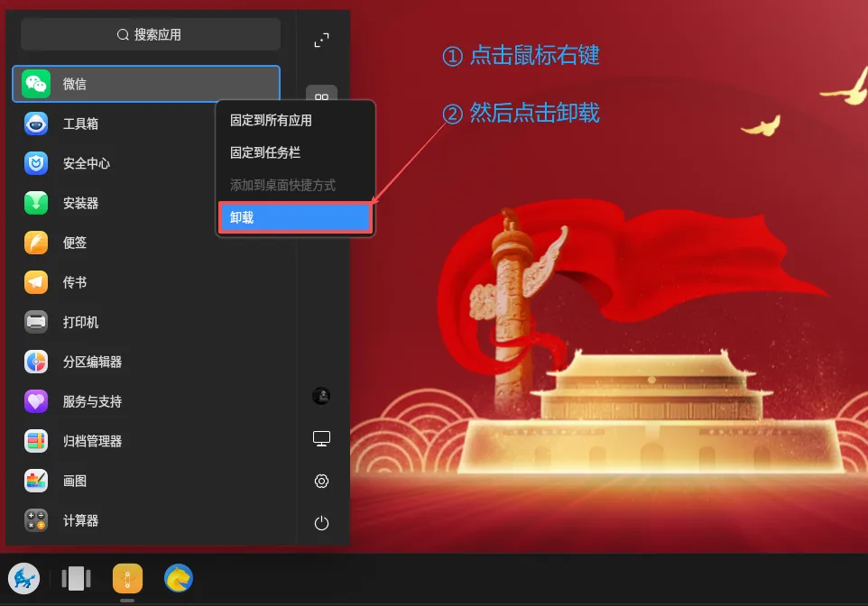Launch the 安装器 installer icon
This screenshot has height=606, width=868.
coord(36,203)
